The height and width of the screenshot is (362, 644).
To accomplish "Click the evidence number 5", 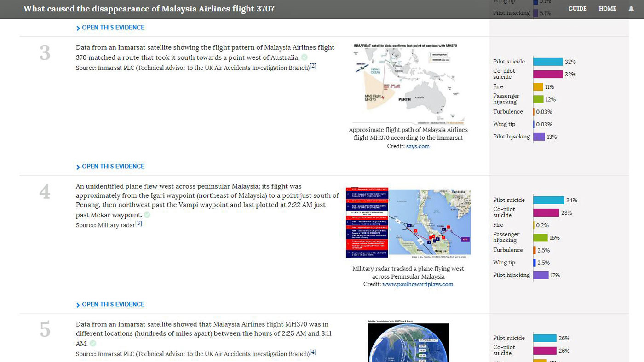I will point(45,330).
